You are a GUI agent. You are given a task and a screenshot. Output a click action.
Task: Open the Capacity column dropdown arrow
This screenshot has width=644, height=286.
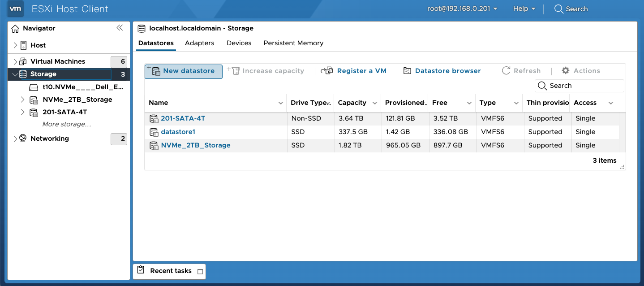(x=375, y=103)
